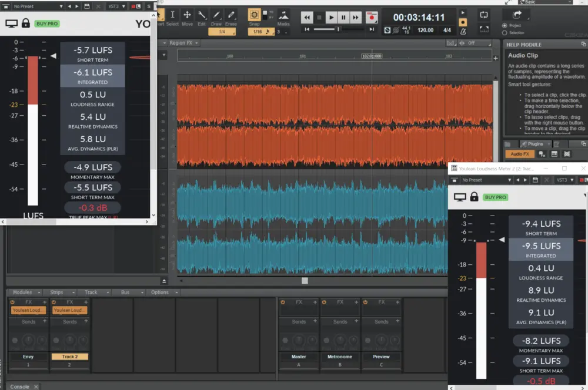588x390 pixels.
Task: Open the Plugins browser tab
Action: (x=535, y=144)
